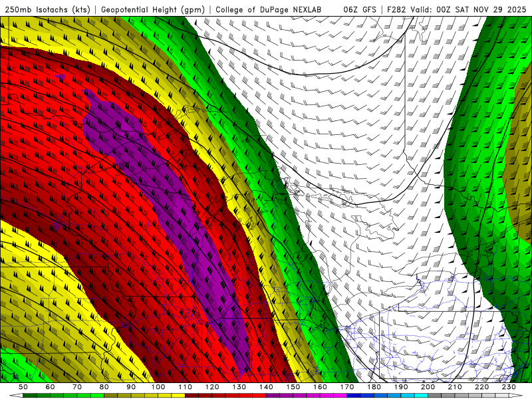Image resolution: width=532 pixels, height=399 pixels.
Task: Click the 190 label on the color scale
Action: 401,387
